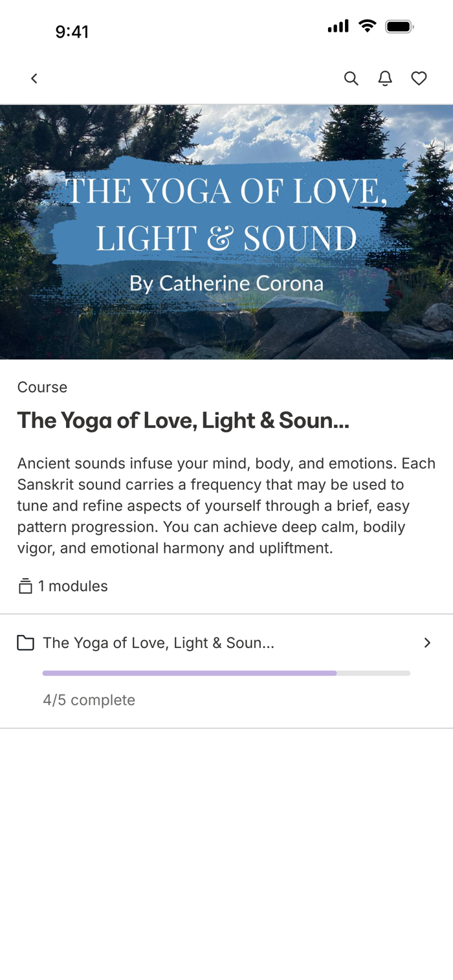Favorite the course with the heart icon
Viewport: 453px width, 980px height.
pos(419,78)
